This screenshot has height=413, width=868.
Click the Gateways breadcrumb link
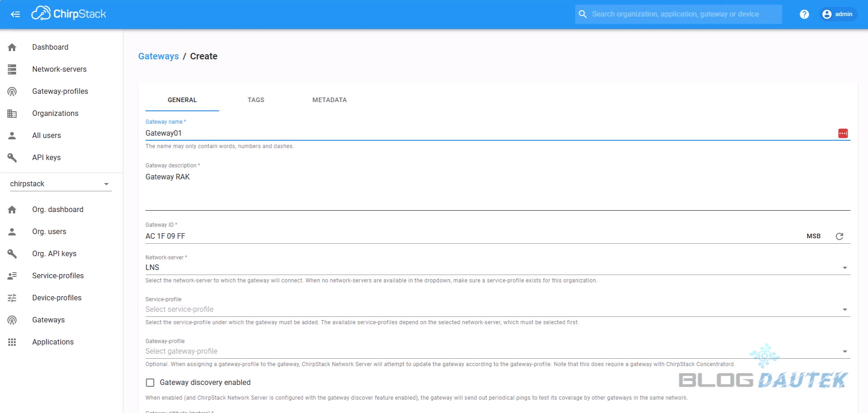click(158, 57)
